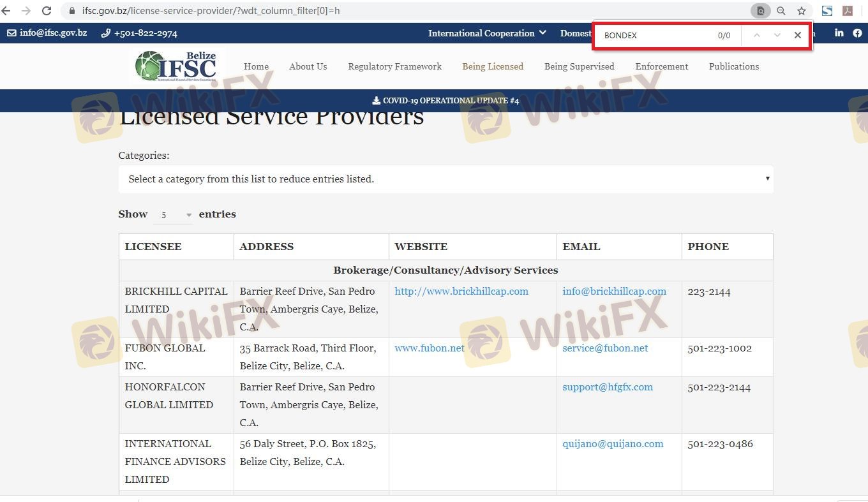Click the zoom magnifier icon in address bar
The width and height of the screenshot is (868, 502).
tap(781, 11)
